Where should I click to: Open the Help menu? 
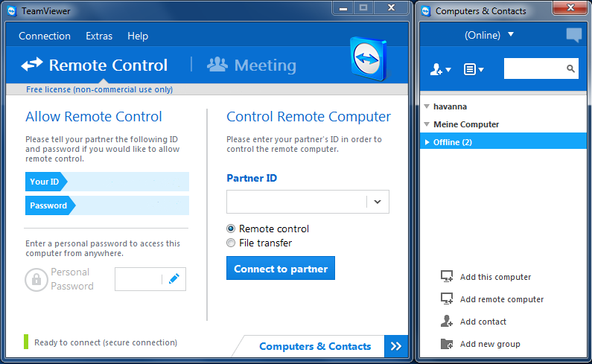coord(138,36)
